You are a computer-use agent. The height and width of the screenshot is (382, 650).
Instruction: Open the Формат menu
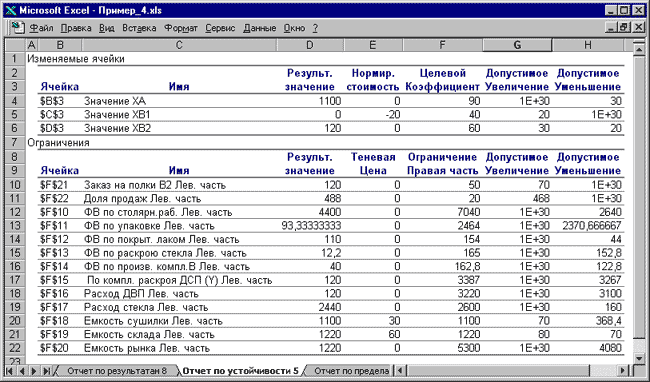click(181, 28)
